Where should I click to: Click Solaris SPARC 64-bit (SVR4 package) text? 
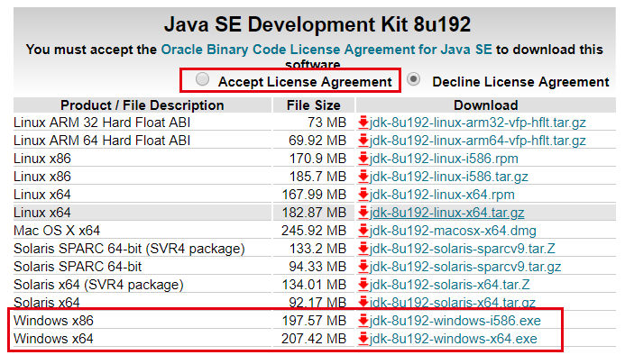point(129,249)
